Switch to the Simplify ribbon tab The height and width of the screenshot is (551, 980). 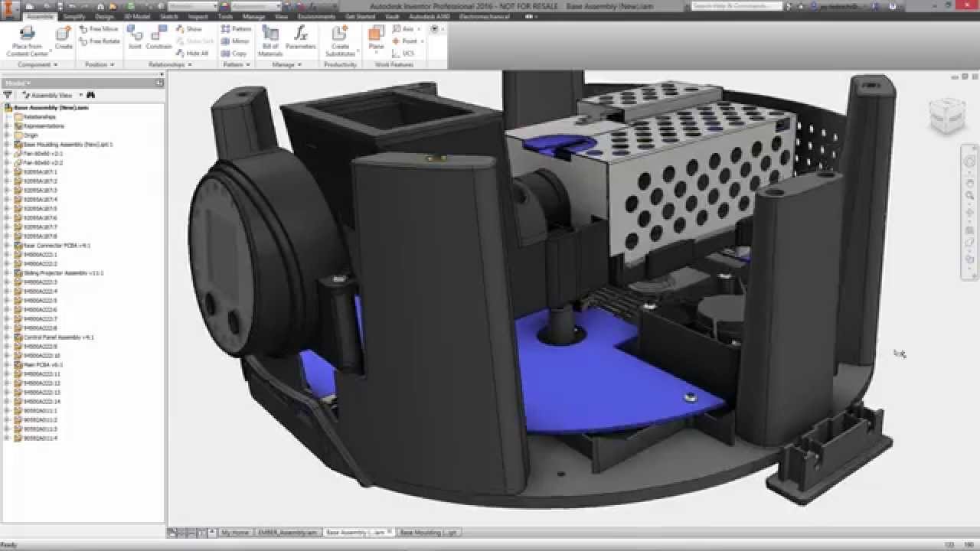point(74,16)
